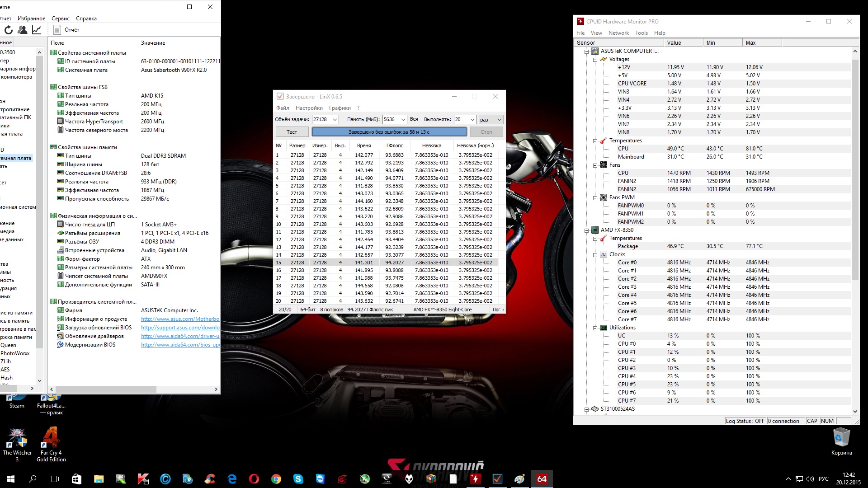Open Skype from the taskbar
The image size is (868, 488).
click(x=298, y=479)
